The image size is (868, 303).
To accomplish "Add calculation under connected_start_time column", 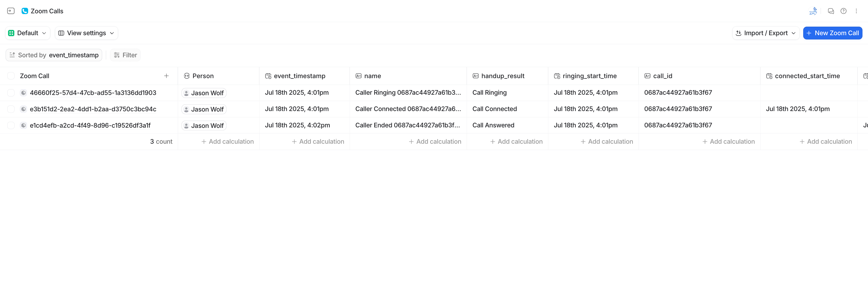I will (x=826, y=141).
